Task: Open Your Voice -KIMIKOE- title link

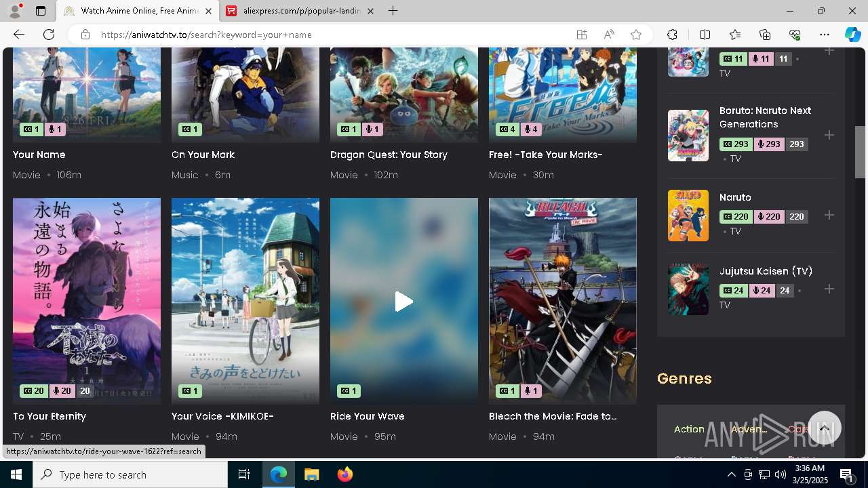Action: [x=222, y=416]
